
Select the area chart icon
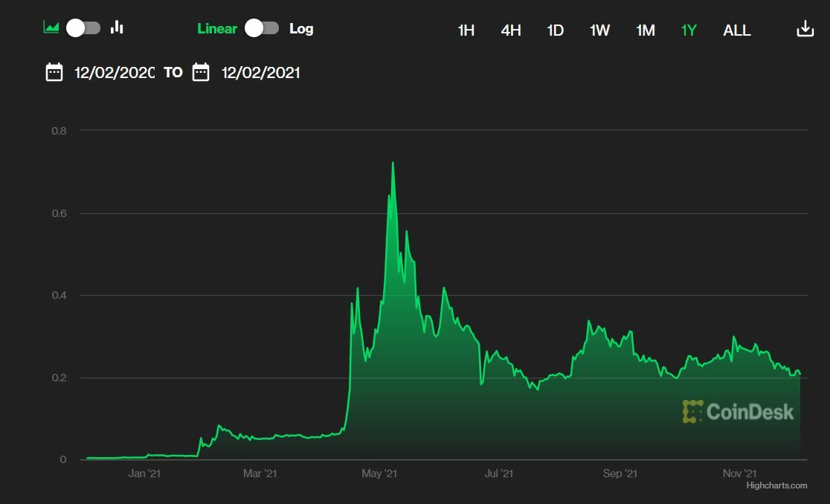click(x=51, y=28)
